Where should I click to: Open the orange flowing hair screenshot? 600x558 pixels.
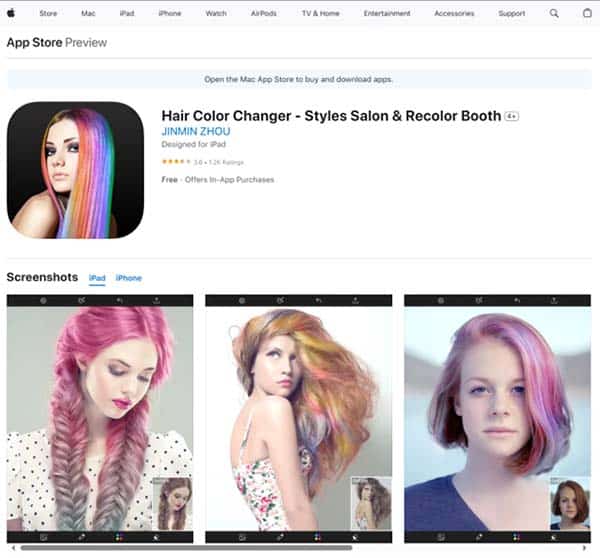pos(298,418)
